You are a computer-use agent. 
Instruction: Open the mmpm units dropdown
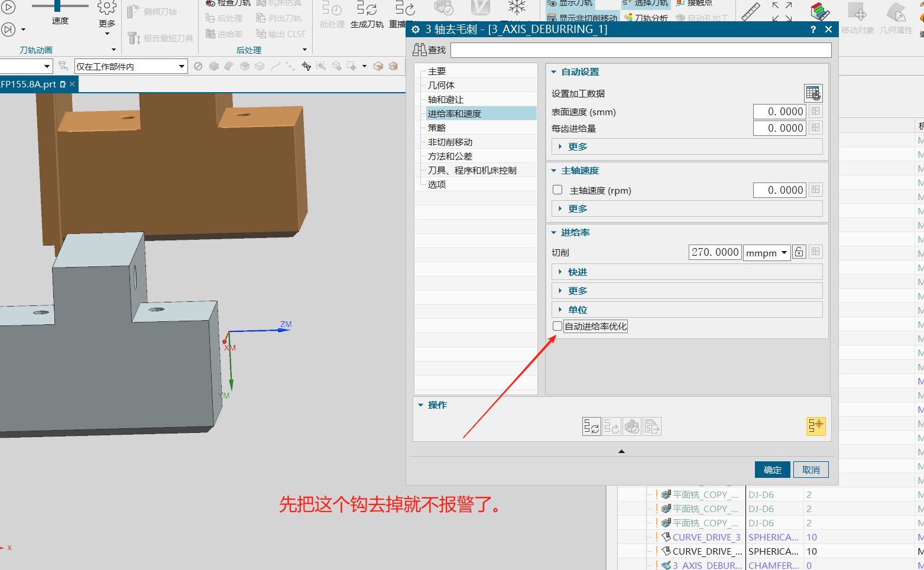[767, 253]
